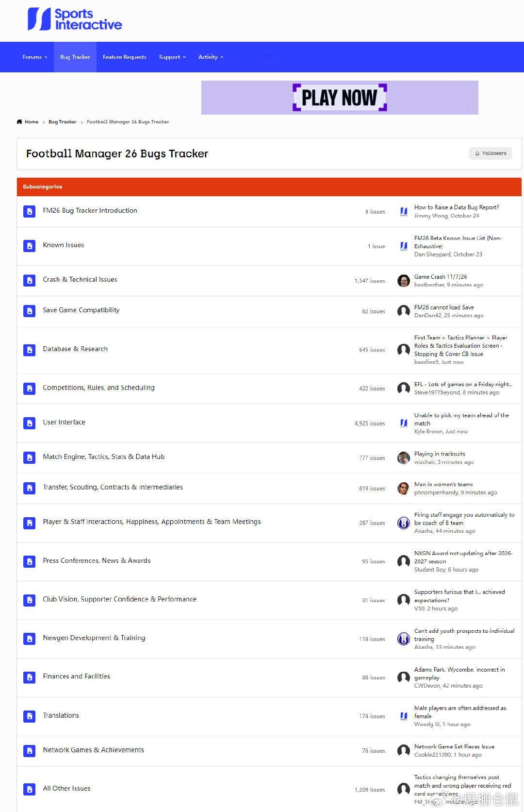The image size is (524, 812).
Task: Open 'Playing in tracksuits' post
Action: click(440, 454)
